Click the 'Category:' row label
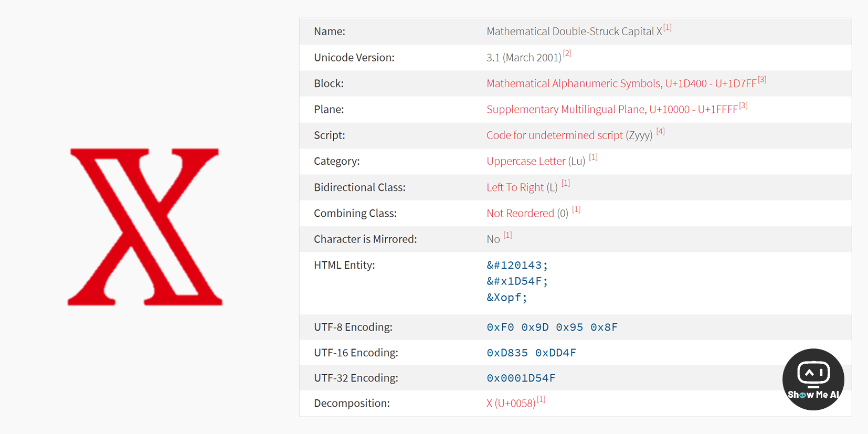The image size is (868, 434). [337, 161]
